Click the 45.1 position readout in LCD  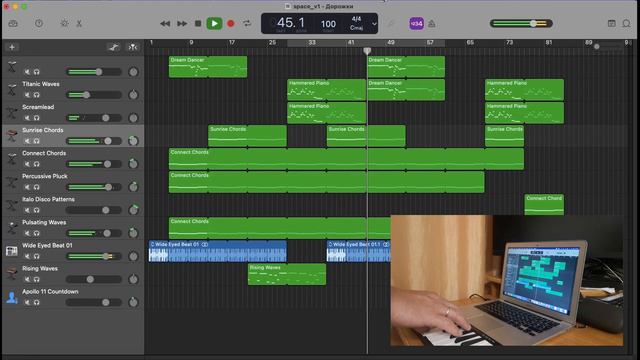[x=291, y=22]
